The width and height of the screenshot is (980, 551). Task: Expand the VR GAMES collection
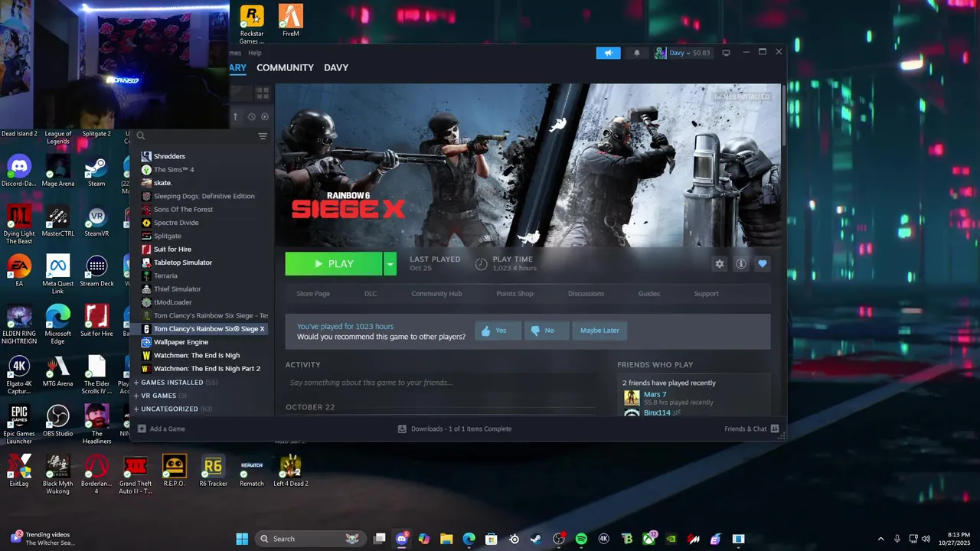[x=159, y=396]
